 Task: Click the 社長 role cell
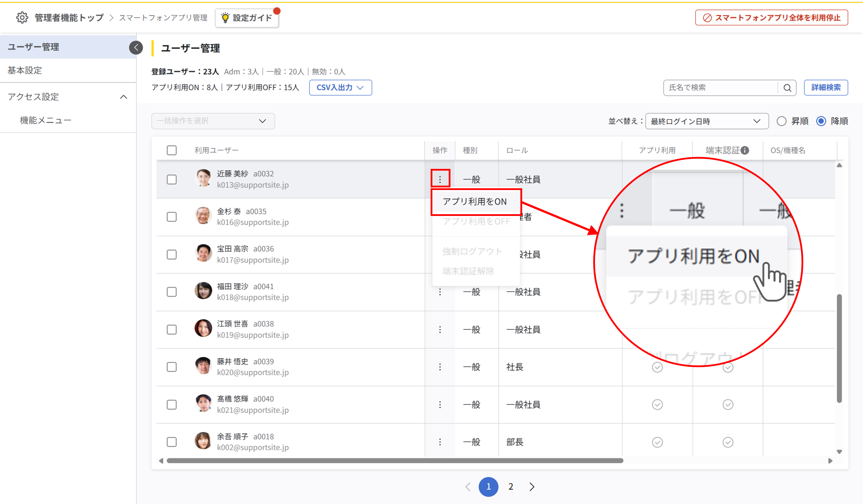click(515, 367)
